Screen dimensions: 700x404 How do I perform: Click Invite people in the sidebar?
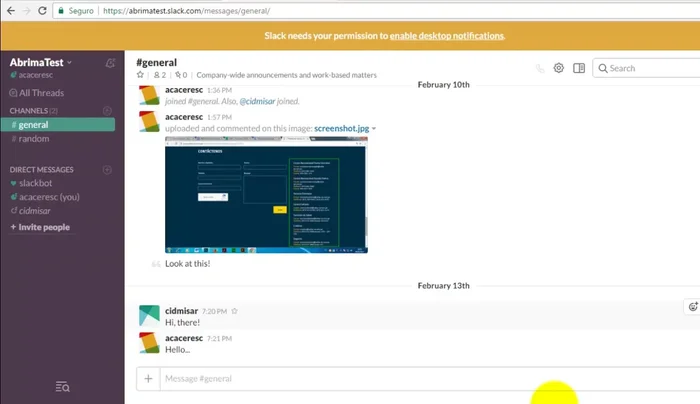pos(40,227)
